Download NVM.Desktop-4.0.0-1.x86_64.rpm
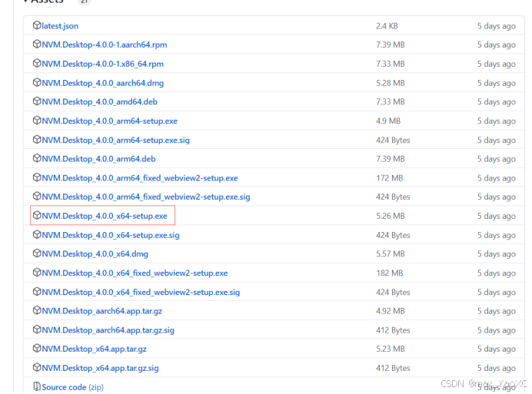The image size is (532, 394). (103, 64)
